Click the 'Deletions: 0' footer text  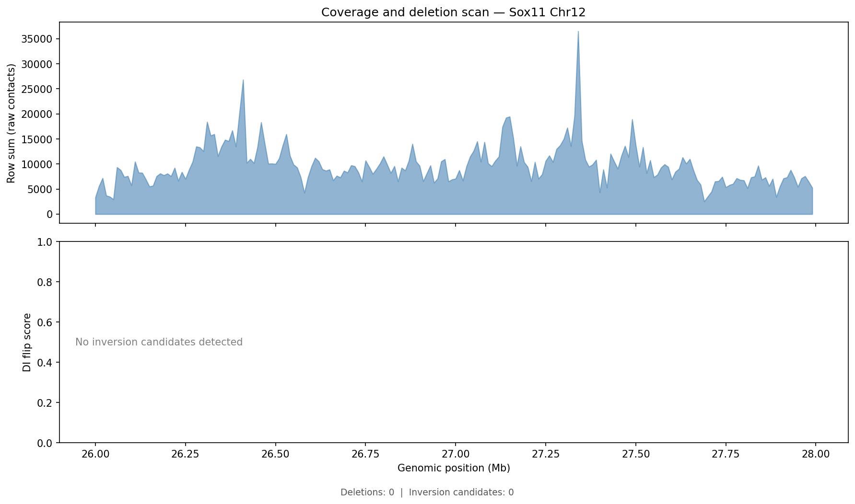coord(367,493)
